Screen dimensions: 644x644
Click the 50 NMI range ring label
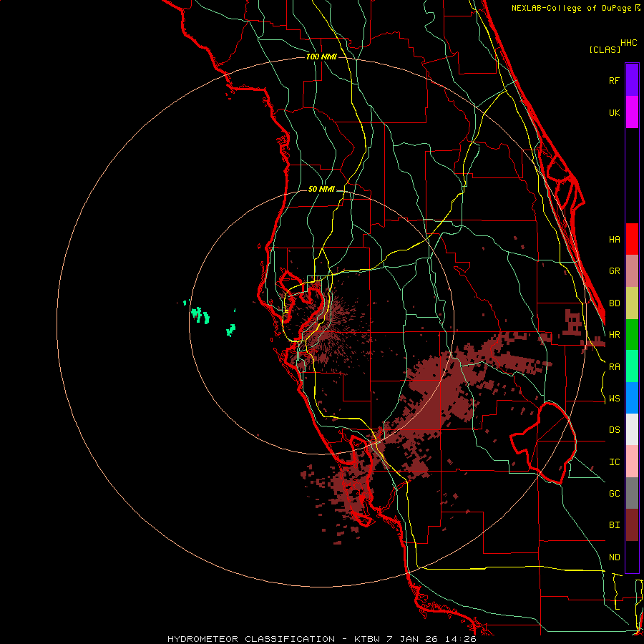[x=321, y=190]
